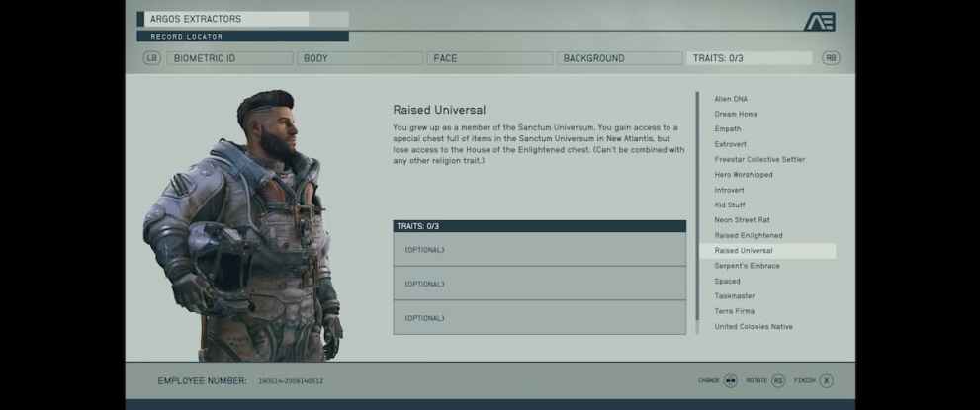Screen dimensions: 980x410
Task: Click the third optional trait slot
Action: 539,318
